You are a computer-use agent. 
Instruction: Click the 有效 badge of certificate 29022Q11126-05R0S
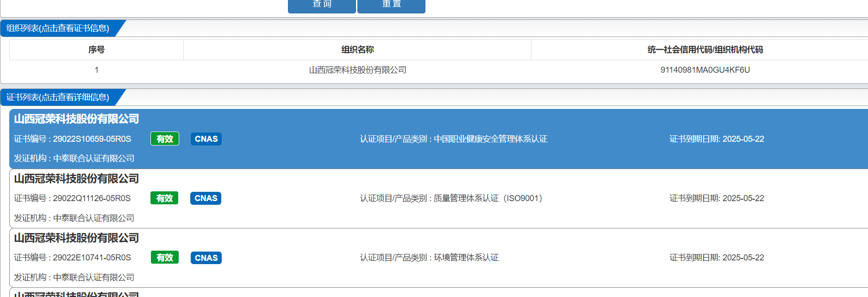[x=164, y=198]
